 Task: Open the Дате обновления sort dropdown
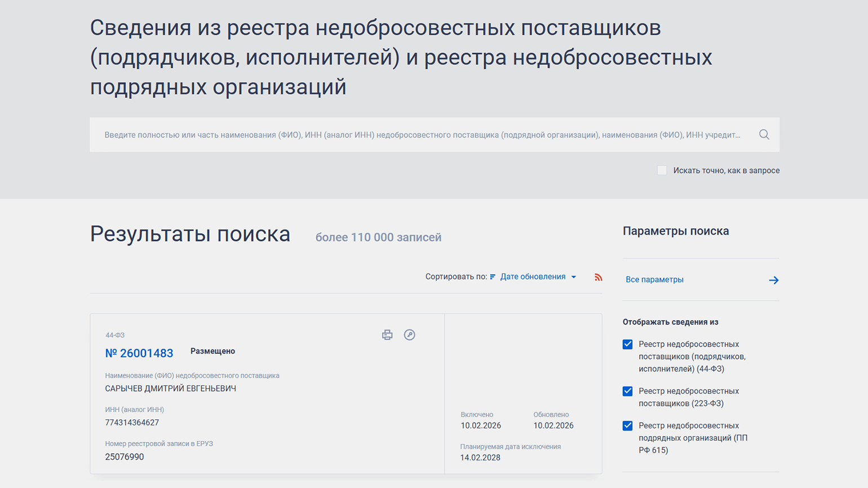(533, 277)
